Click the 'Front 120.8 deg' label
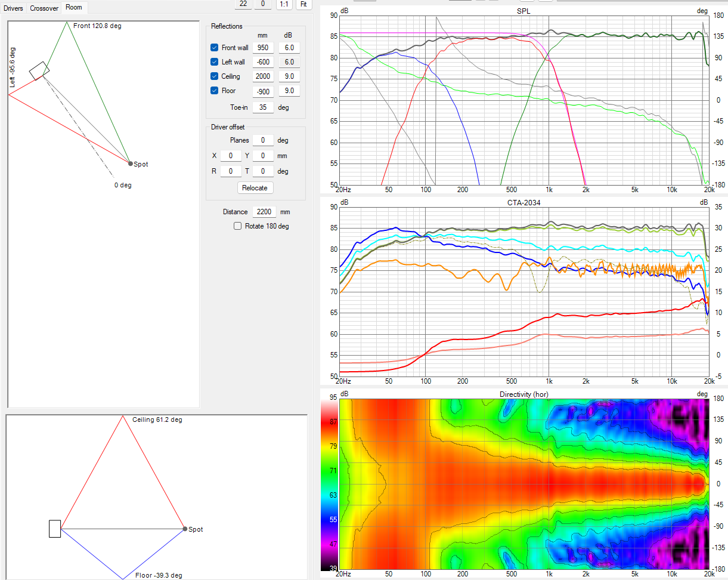Screen dimensions: 728x580 click(x=97, y=26)
